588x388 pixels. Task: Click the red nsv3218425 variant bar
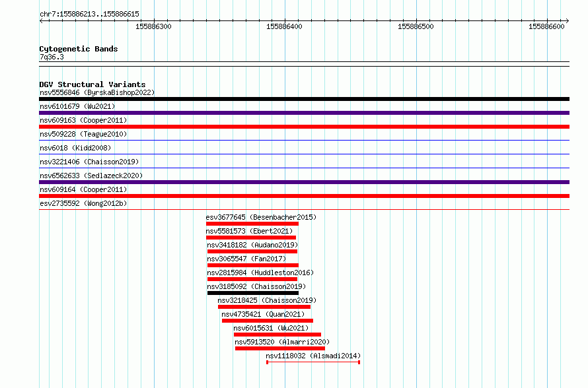tap(264, 307)
